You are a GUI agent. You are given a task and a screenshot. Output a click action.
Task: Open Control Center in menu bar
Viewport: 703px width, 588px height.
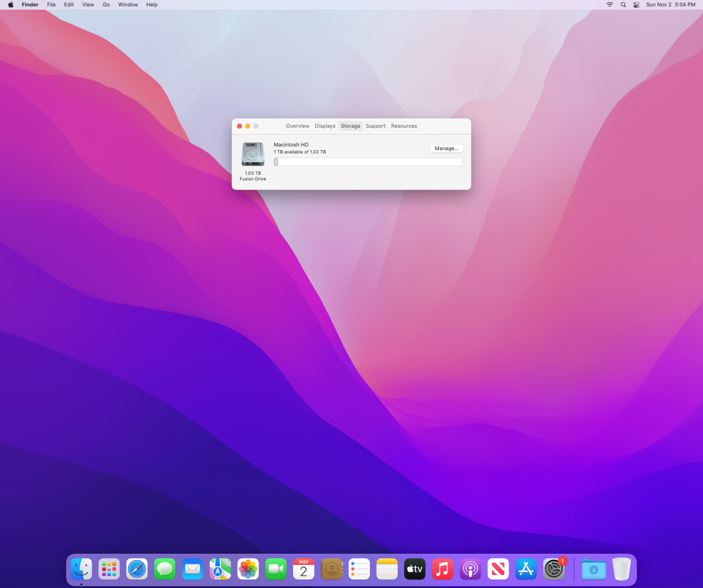click(636, 5)
